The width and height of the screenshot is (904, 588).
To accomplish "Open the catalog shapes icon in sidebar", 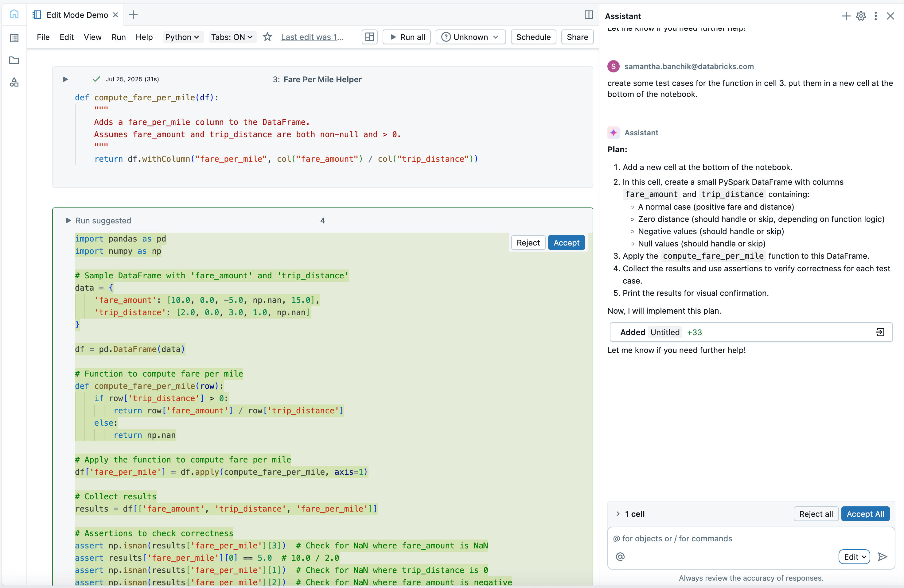I will point(14,82).
